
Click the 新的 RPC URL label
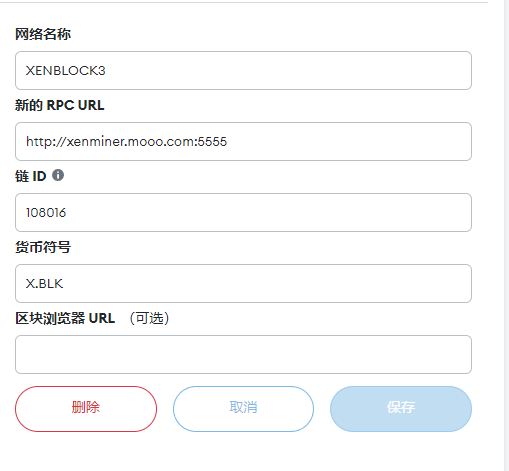[60, 105]
